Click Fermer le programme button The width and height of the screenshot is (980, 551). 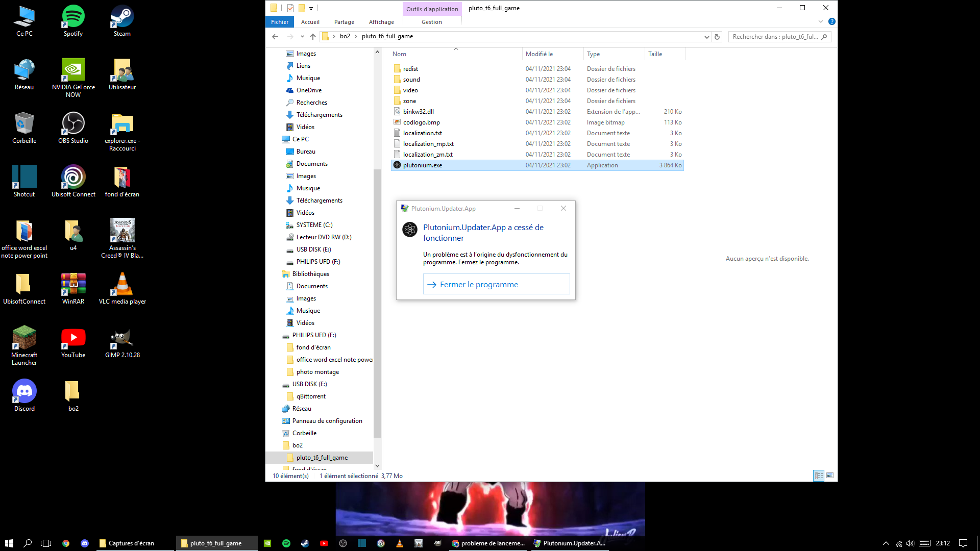[x=496, y=284]
